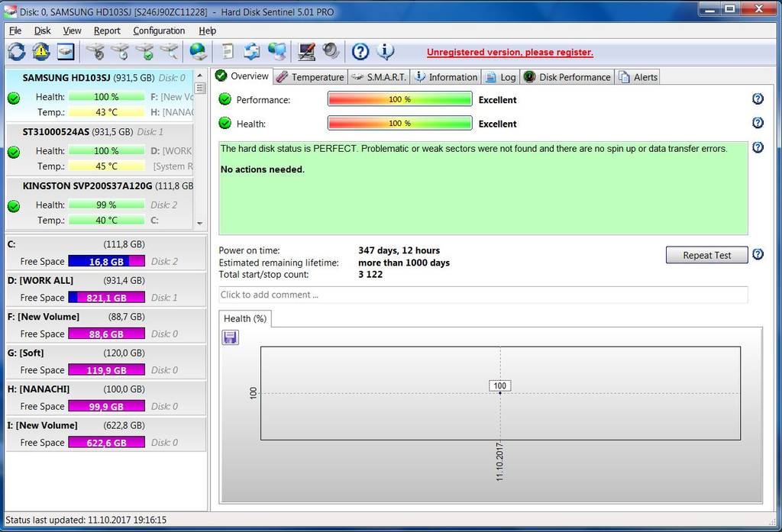Save the health graph with floppy icon

tap(230, 337)
